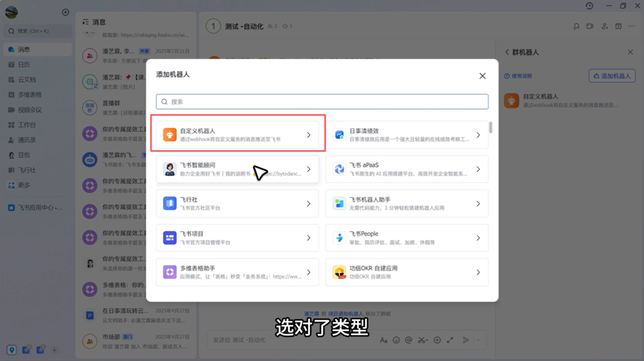Click the expand editor icon in message box
Image resolution: width=644 pixels, height=361 pixels.
(450, 340)
